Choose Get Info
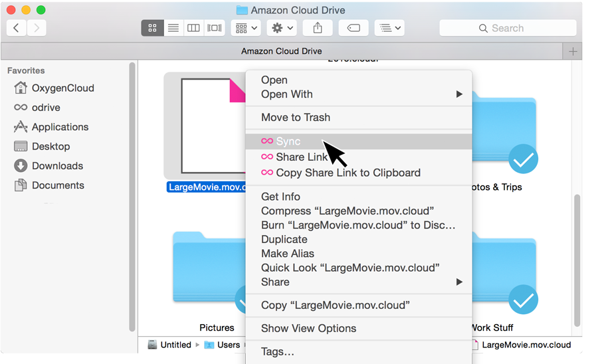This screenshot has height=364, width=598. click(x=359, y=197)
